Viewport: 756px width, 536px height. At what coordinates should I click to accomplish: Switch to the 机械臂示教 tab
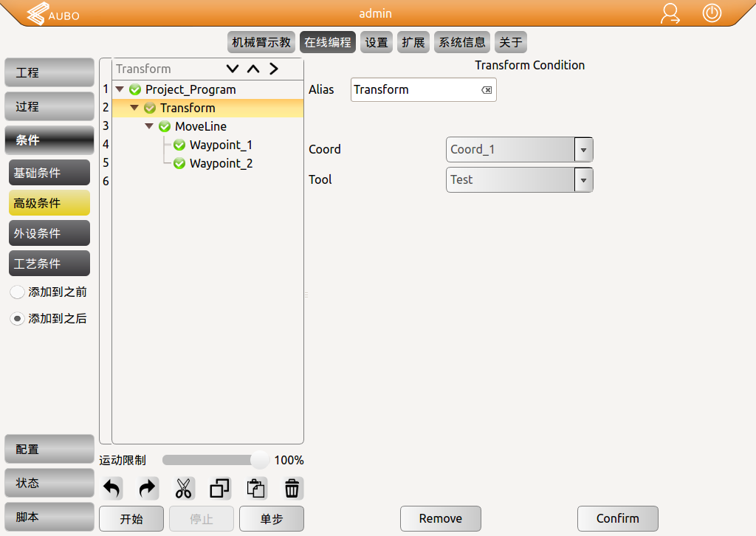tap(261, 43)
